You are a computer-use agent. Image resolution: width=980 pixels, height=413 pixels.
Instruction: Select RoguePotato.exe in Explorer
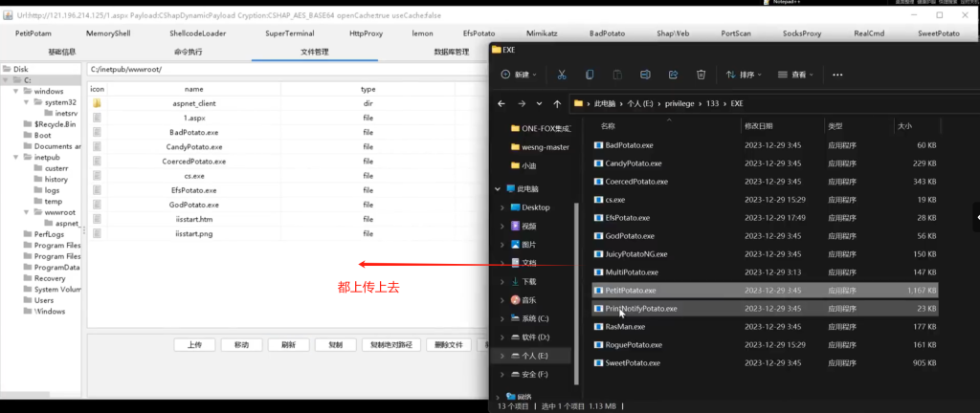[765, 345]
